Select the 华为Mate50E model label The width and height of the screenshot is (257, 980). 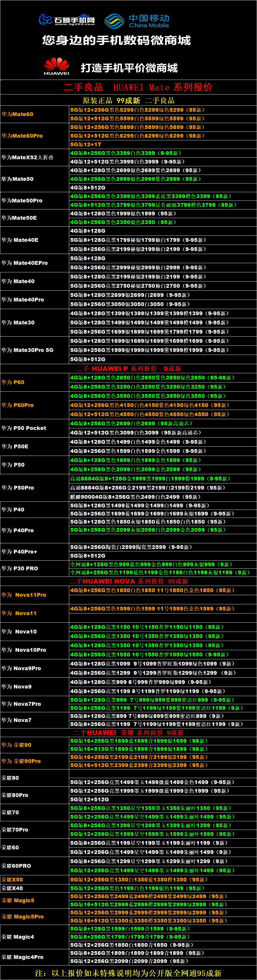[x=19, y=218]
